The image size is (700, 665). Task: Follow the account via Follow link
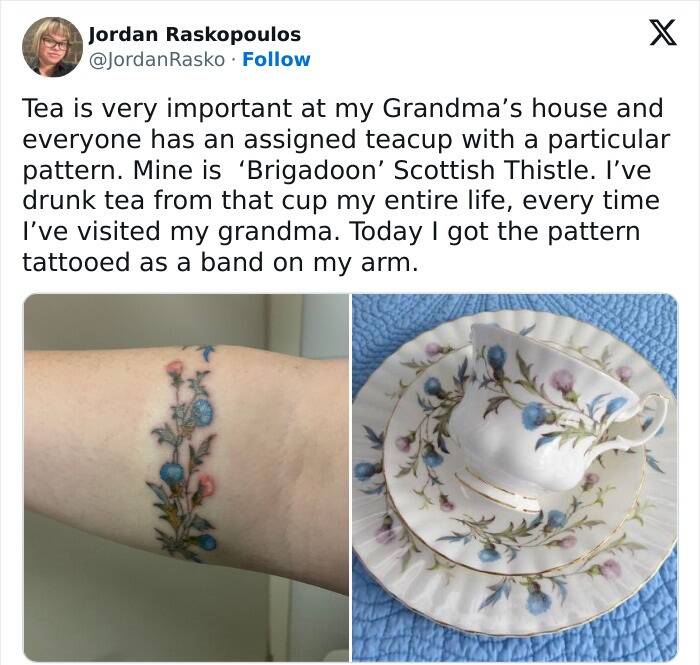(x=276, y=59)
